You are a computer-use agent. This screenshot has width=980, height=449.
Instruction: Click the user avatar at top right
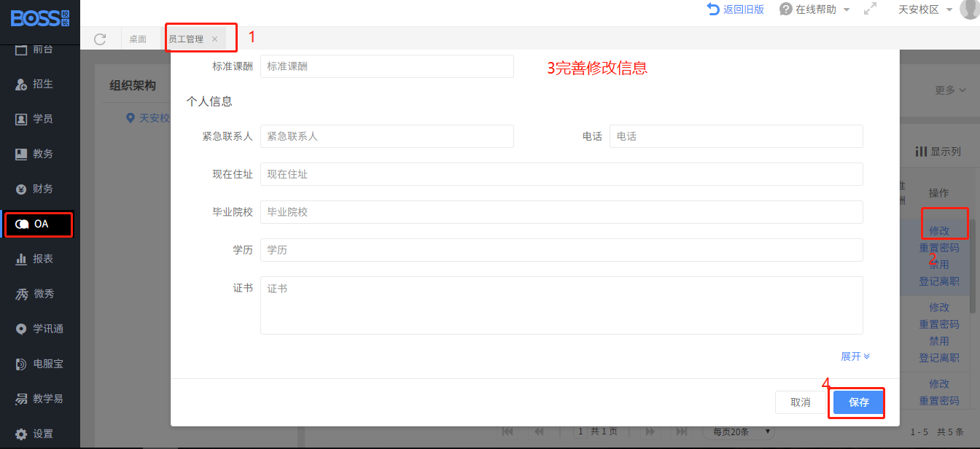pyautogui.click(x=971, y=9)
